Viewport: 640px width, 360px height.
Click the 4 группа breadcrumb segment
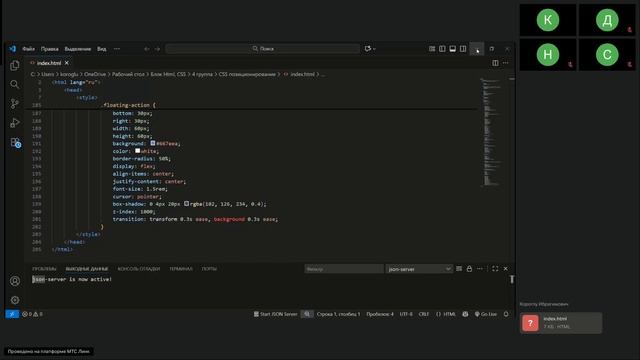point(202,74)
